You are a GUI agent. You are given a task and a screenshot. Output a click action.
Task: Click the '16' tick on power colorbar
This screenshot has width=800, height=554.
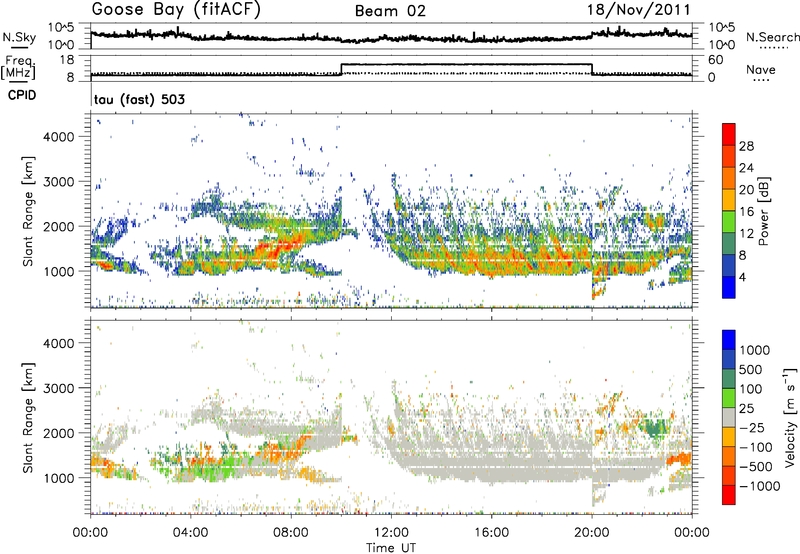click(x=746, y=212)
